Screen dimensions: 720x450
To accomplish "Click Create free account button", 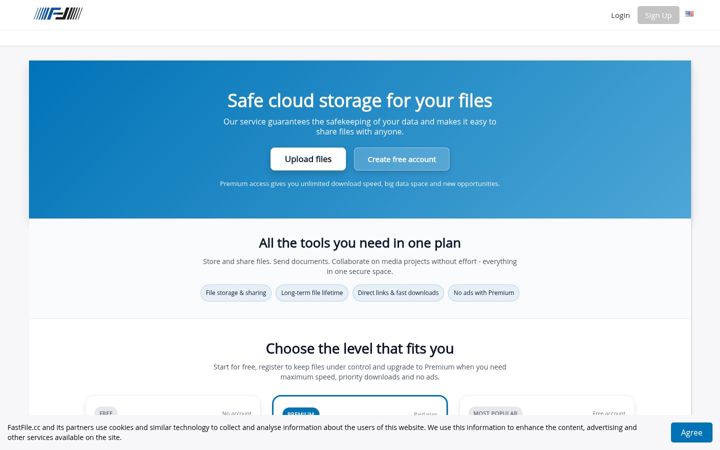I will tap(401, 159).
